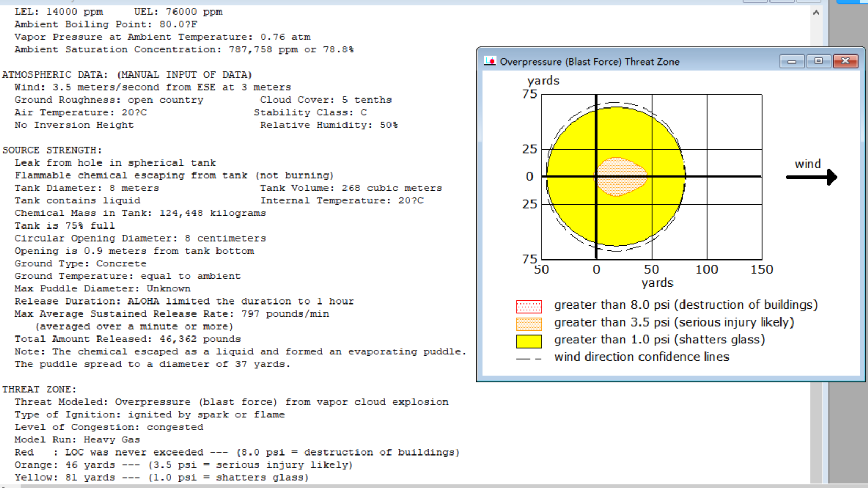This screenshot has height=488, width=868.
Task: Click the 'Ambient Saturation Concentration' line
Action: coord(184,50)
